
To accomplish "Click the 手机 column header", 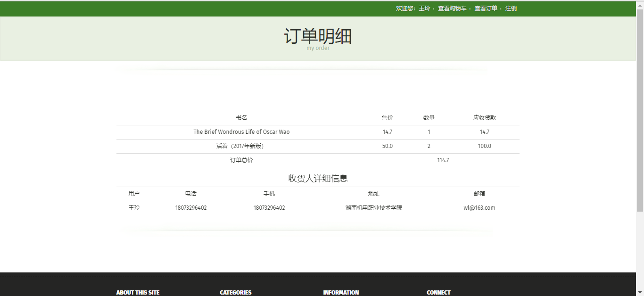I will 269,194.
